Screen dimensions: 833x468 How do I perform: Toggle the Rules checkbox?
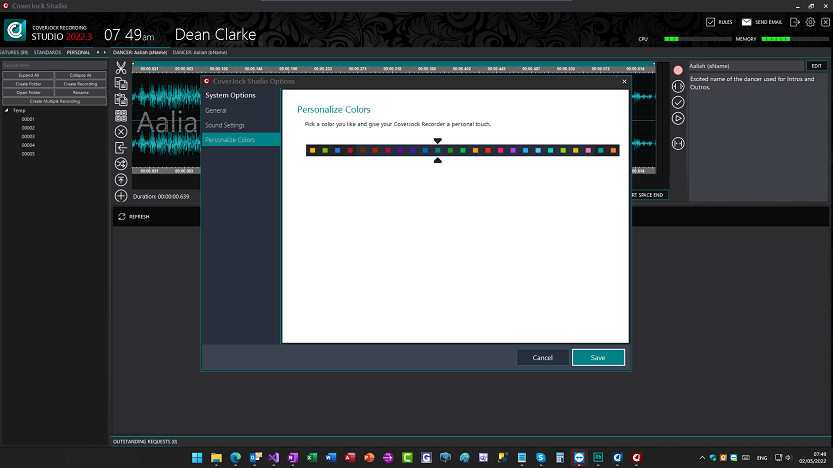coord(710,21)
